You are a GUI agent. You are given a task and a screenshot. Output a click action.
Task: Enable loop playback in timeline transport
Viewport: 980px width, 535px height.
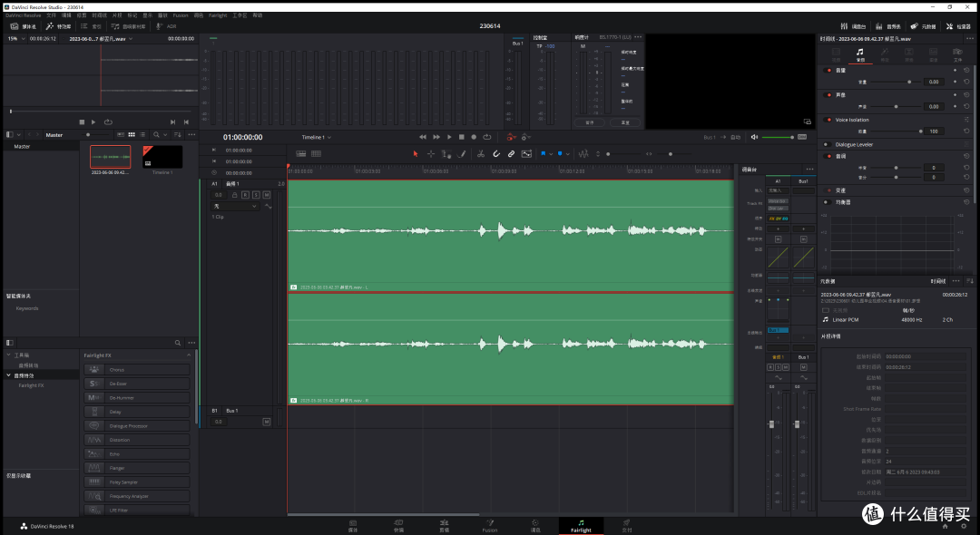[x=487, y=137]
